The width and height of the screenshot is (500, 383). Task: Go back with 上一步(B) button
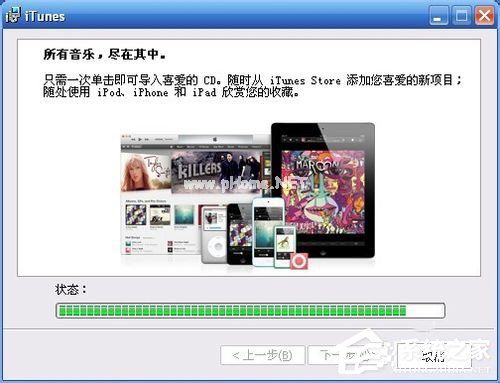click(x=263, y=356)
